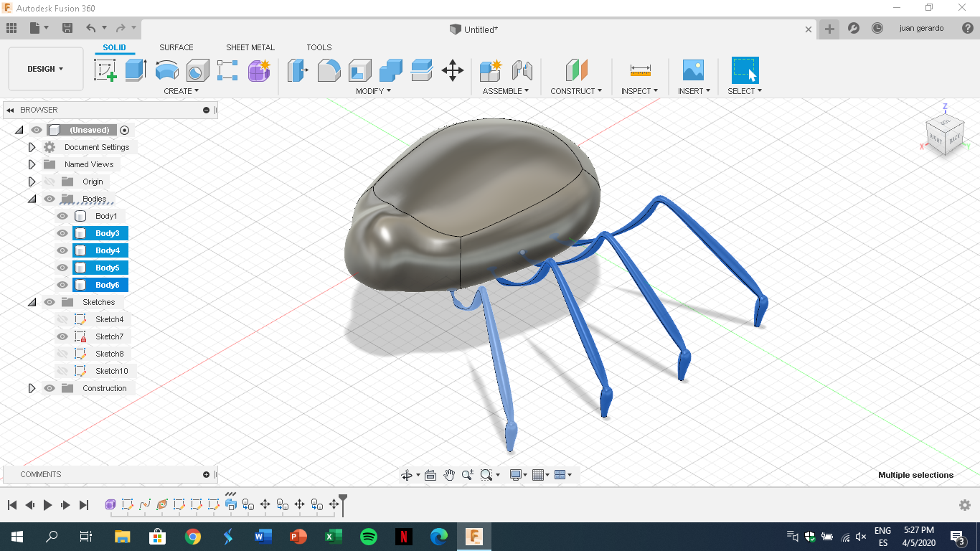
Task: Expand Document Settings in the browser tree
Action: [32, 146]
